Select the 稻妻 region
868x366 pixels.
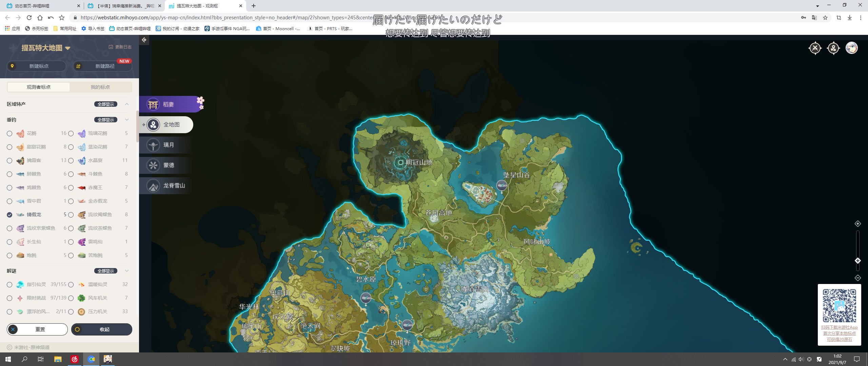click(171, 104)
